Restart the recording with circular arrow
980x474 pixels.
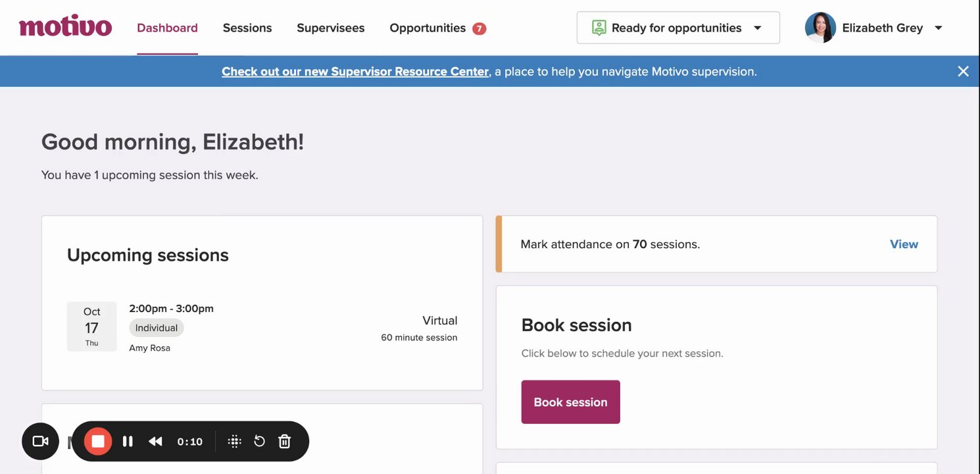coord(260,441)
